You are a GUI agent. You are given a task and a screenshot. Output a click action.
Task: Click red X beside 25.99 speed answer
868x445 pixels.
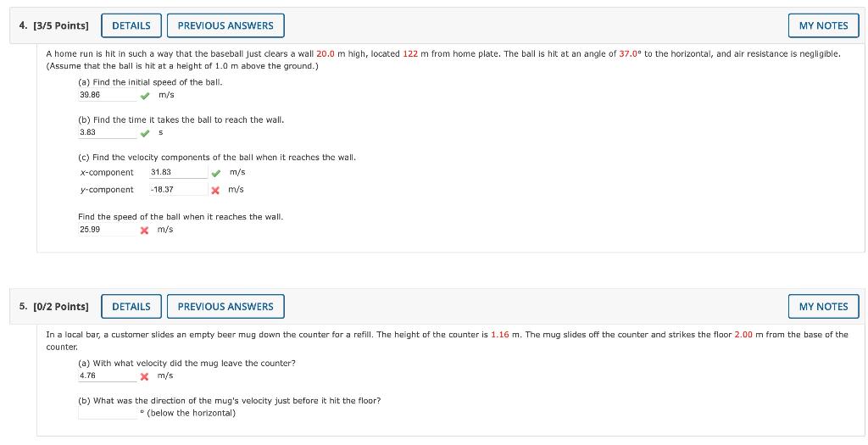144,231
